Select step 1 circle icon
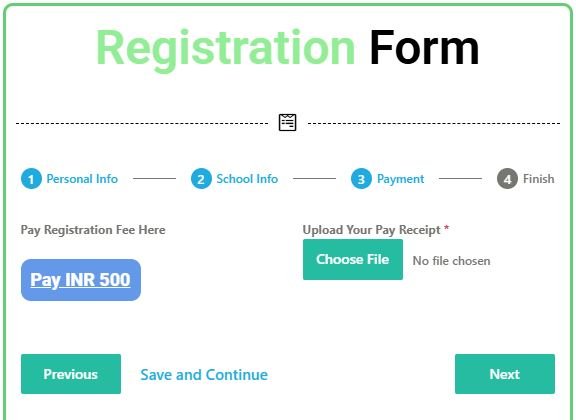The height and width of the screenshot is (420, 576). [31, 179]
